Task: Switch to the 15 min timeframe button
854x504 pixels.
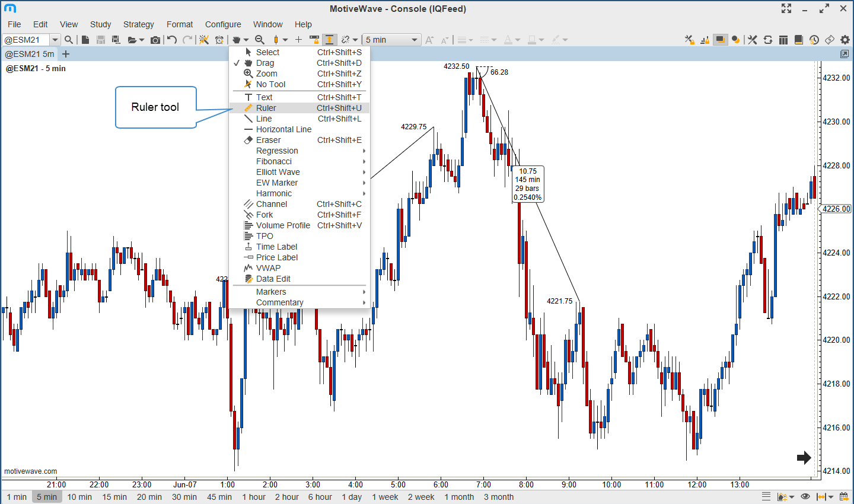Action: 114,497
